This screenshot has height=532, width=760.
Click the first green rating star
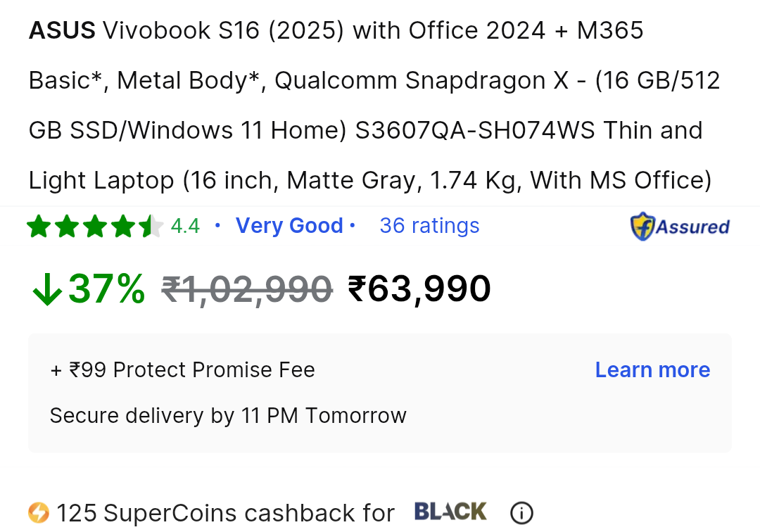point(39,227)
